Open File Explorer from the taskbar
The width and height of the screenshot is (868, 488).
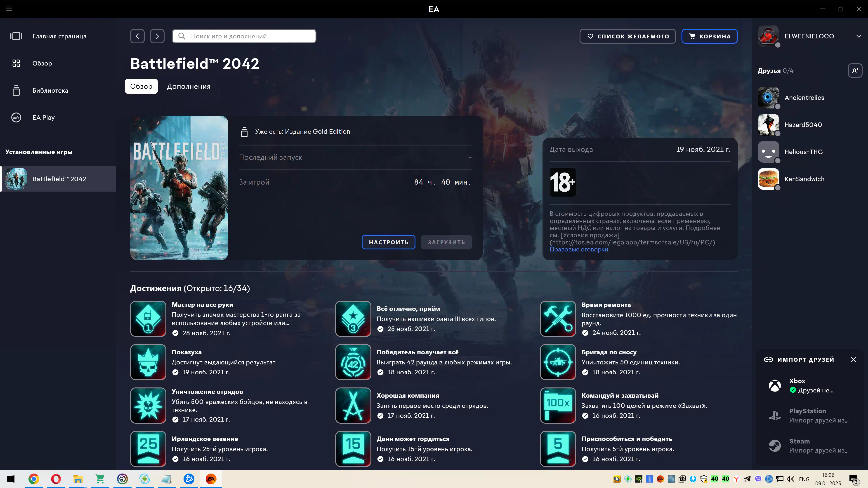pyautogui.click(x=78, y=479)
